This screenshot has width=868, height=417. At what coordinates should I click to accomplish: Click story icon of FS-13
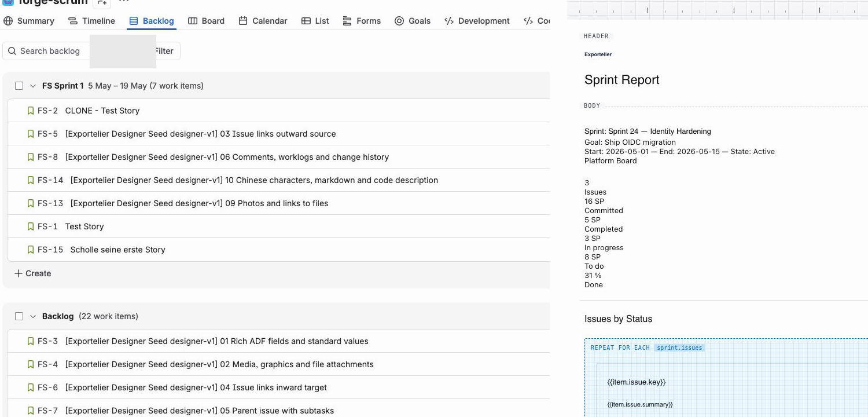[x=31, y=203]
